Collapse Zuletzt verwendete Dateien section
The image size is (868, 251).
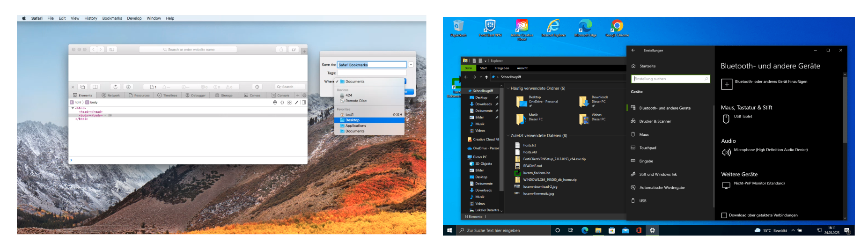[508, 136]
